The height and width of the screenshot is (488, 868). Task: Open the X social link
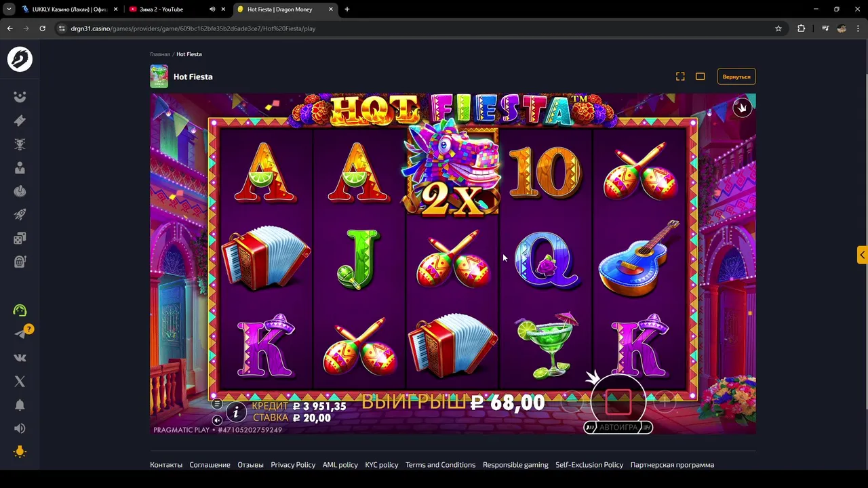[20, 382]
